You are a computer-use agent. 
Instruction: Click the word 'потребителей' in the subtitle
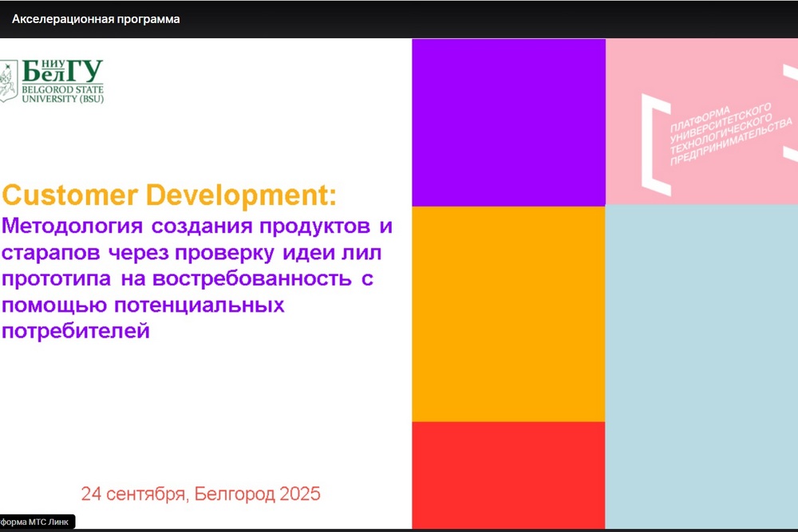tap(76, 331)
